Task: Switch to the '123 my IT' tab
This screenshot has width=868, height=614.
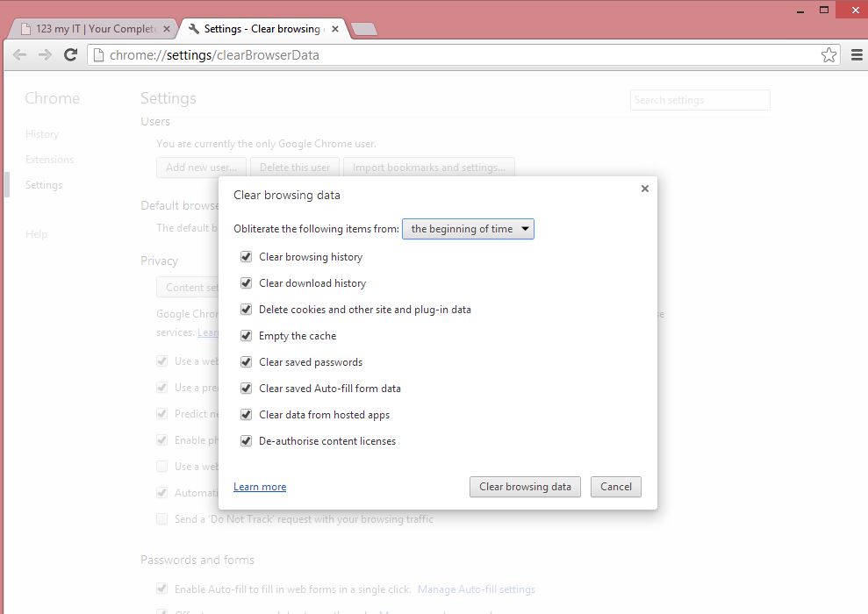Action: click(x=95, y=29)
